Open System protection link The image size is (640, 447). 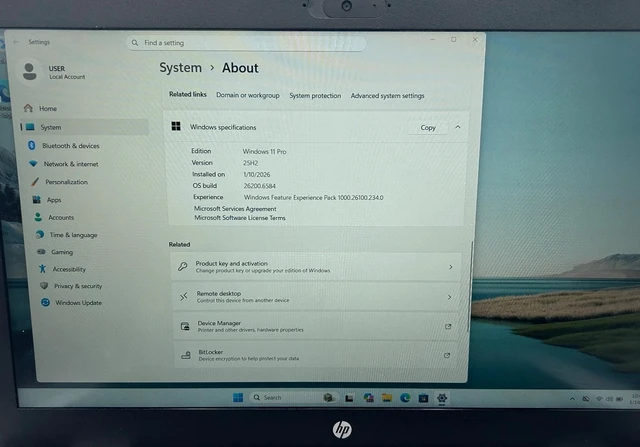point(315,96)
